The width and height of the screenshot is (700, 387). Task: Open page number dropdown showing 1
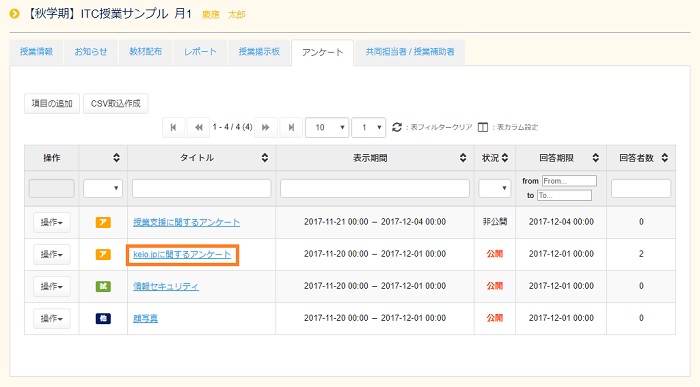tap(369, 128)
